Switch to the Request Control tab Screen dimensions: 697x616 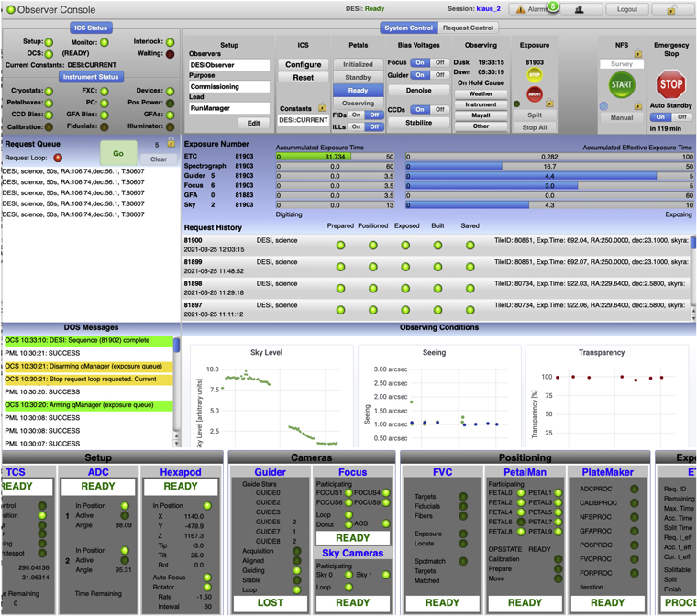[468, 27]
